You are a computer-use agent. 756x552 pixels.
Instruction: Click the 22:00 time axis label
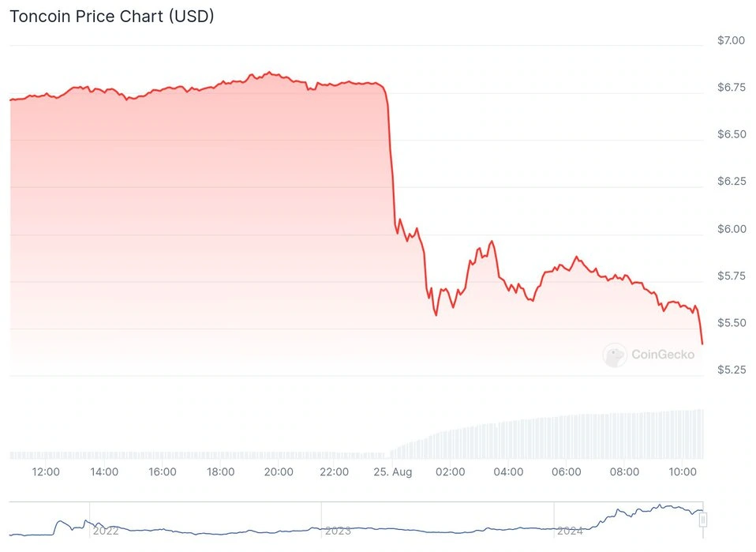(335, 472)
